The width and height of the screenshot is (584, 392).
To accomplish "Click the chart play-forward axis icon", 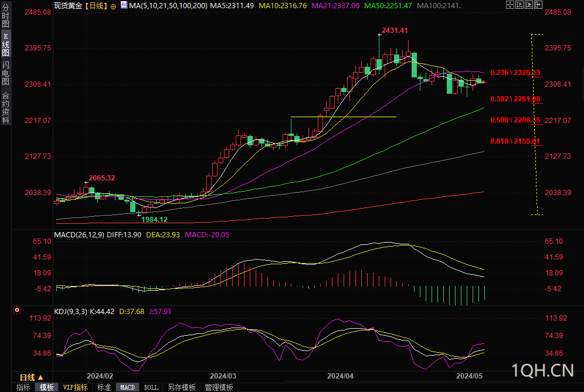I will [x=528, y=5].
